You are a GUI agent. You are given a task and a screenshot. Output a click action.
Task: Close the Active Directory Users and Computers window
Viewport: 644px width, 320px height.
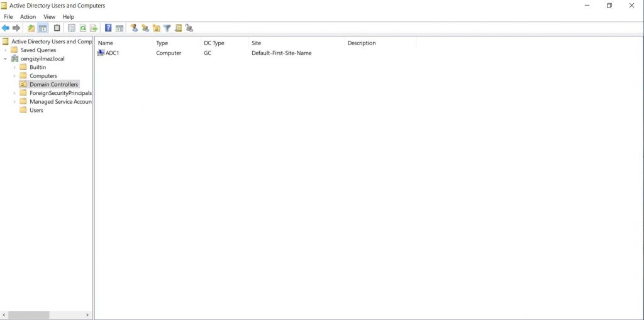click(x=631, y=6)
